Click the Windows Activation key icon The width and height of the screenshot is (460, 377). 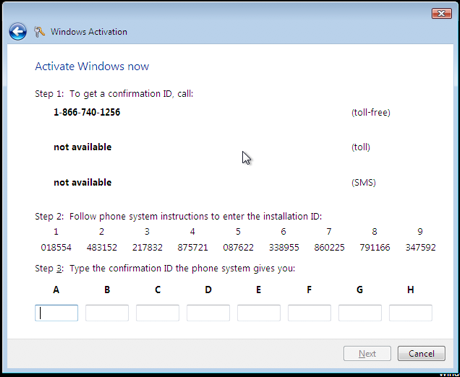[39, 32]
